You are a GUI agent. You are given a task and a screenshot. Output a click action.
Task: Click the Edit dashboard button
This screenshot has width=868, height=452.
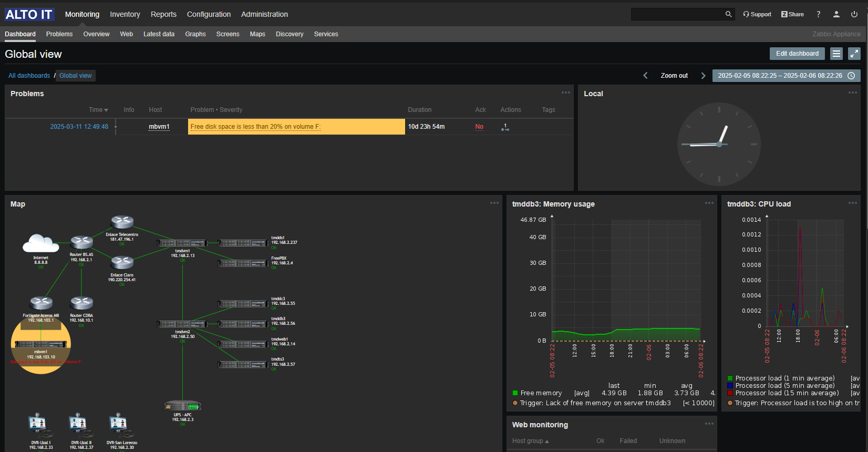pyautogui.click(x=797, y=54)
